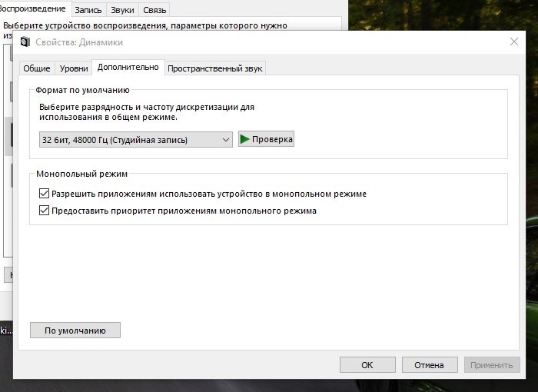Image resolution: width=538 pixels, height=392 pixels.
Task: Confirm with the ОК button
Action: click(x=367, y=365)
